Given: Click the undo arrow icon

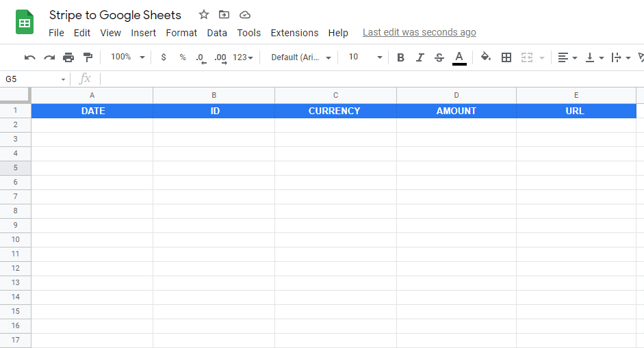Looking at the screenshot, I should pos(30,57).
